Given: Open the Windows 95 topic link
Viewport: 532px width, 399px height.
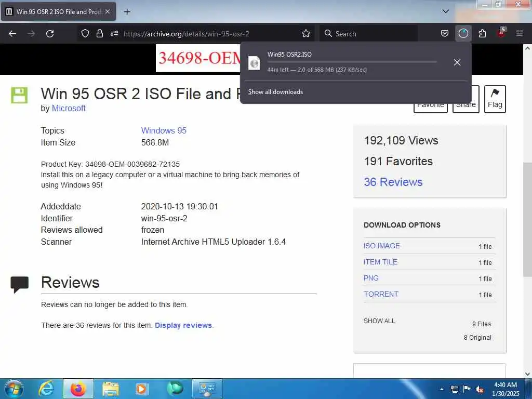Looking at the screenshot, I should [164, 130].
